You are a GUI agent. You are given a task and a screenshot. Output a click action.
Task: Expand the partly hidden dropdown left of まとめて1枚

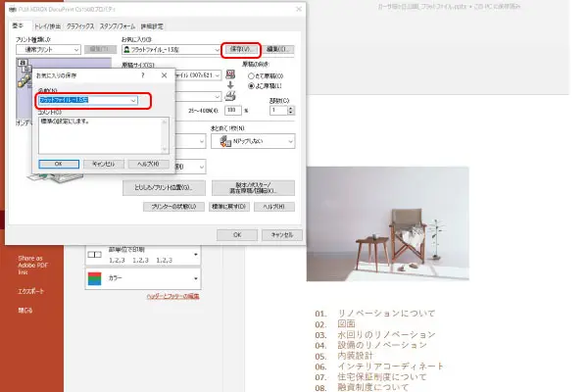coord(201,141)
